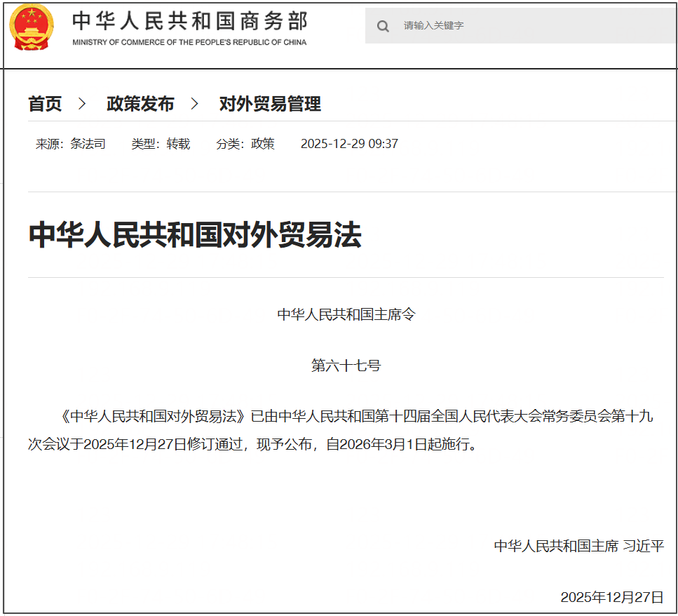This screenshot has height=616, width=678.
Task: Click the publish timestamp 2025-12-29 09:37
Action: click(x=348, y=144)
